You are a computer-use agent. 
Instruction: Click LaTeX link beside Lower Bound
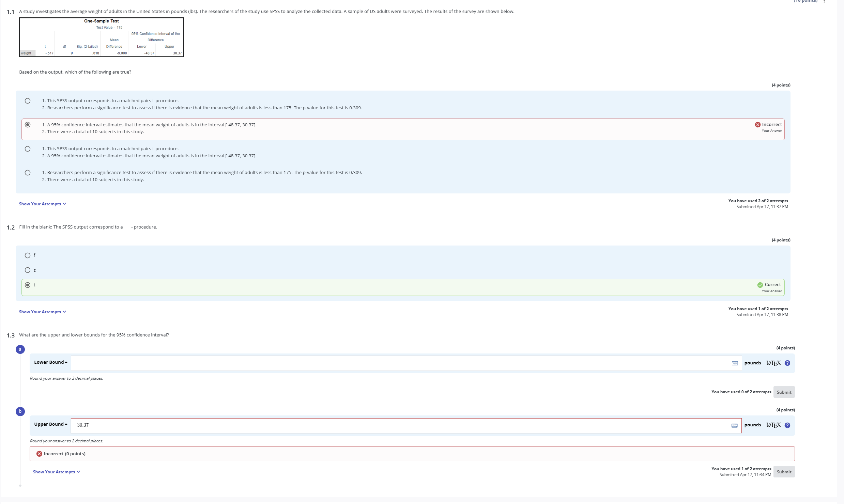[x=773, y=363]
